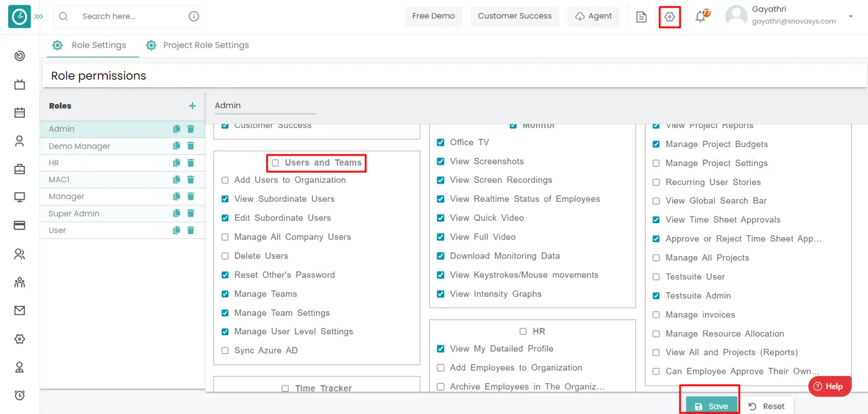Click the app clock logo

(x=20, y=17)
